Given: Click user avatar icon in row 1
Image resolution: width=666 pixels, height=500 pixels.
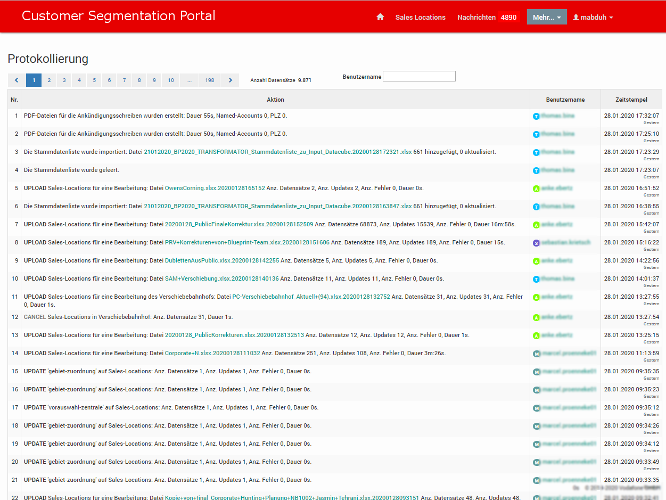Looking at the screenshot, I should coord(536,117).
